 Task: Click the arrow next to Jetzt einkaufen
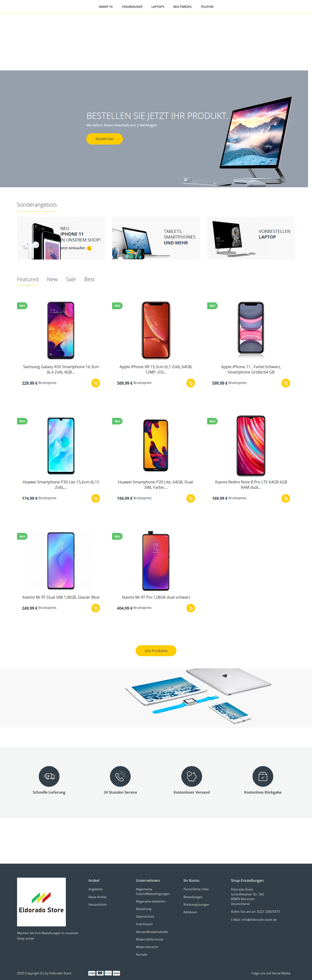[89, 249]
